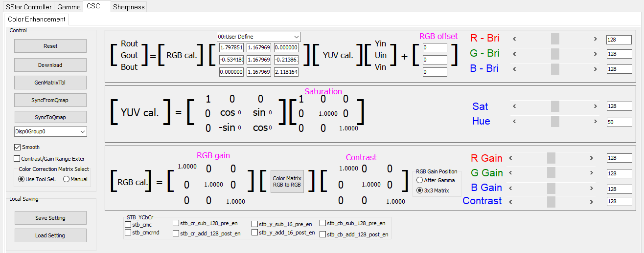644x253 pixels.
Task: Open the Sharpness tab
Action: [128, 7]
